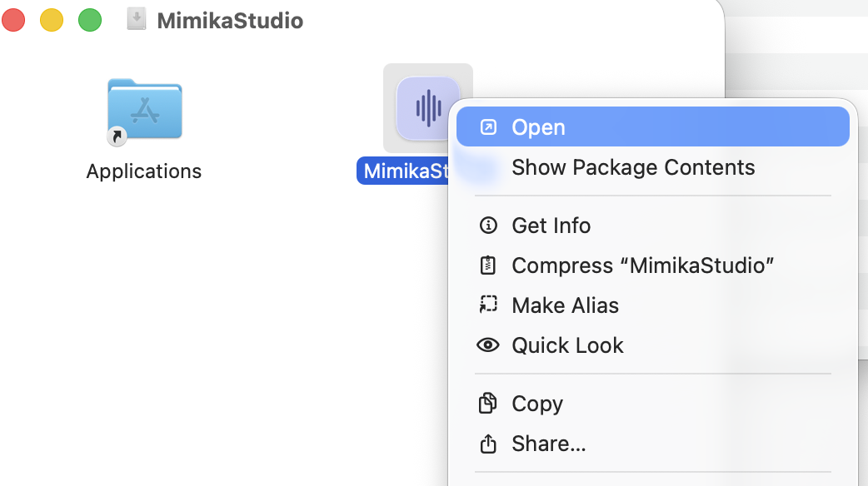Viewport: 868px width, 486px height.
Task: Click the download proxy icon in the title bar
Action: pyautogui.click(x=135, y=20)
